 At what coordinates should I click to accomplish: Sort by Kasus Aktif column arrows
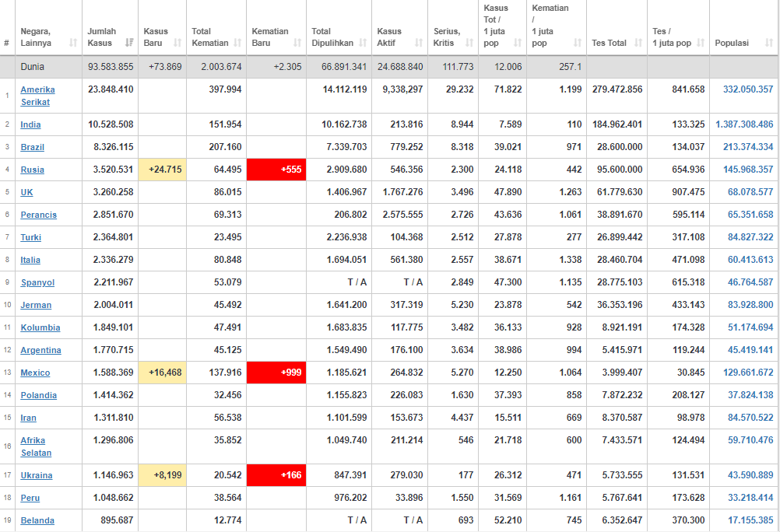tap(419, 43)
